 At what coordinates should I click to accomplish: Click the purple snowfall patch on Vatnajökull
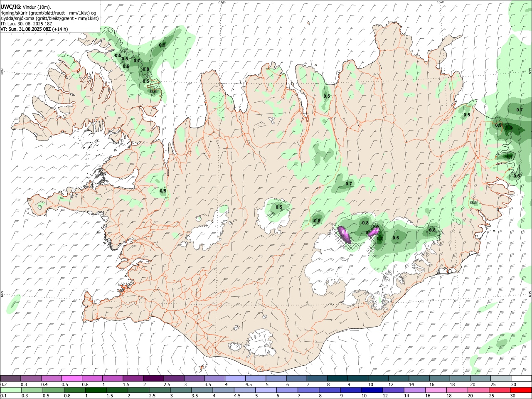click(345, 235)
